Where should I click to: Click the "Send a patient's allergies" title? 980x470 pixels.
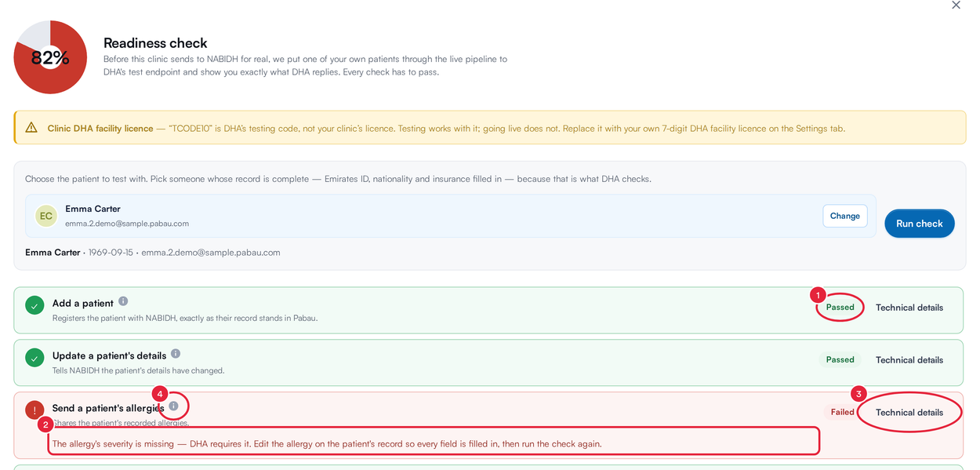click(108, 409)
